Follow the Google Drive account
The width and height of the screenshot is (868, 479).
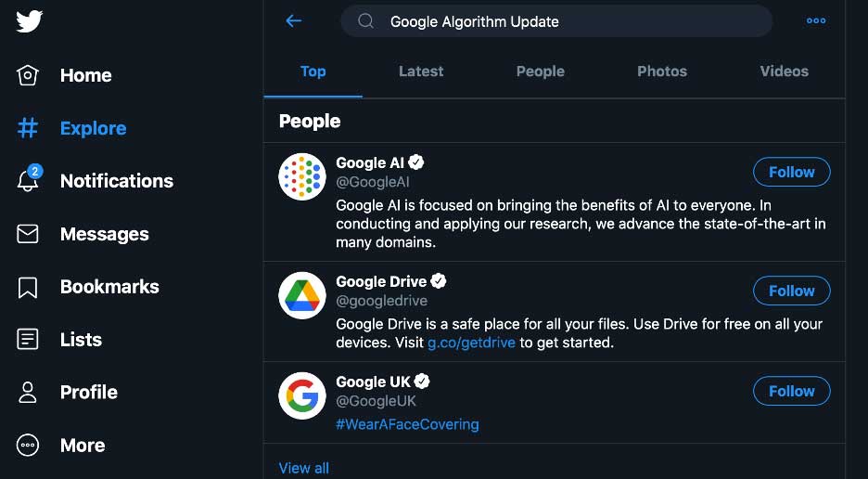[792, 291]
